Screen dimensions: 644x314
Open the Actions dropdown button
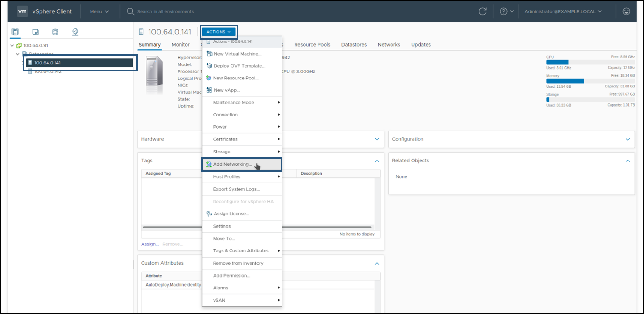click(x=219, y=32)
